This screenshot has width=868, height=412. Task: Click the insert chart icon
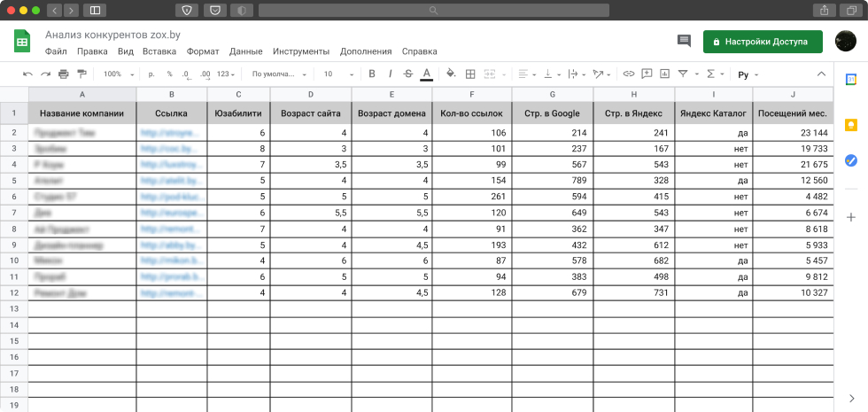coord(664,74)
